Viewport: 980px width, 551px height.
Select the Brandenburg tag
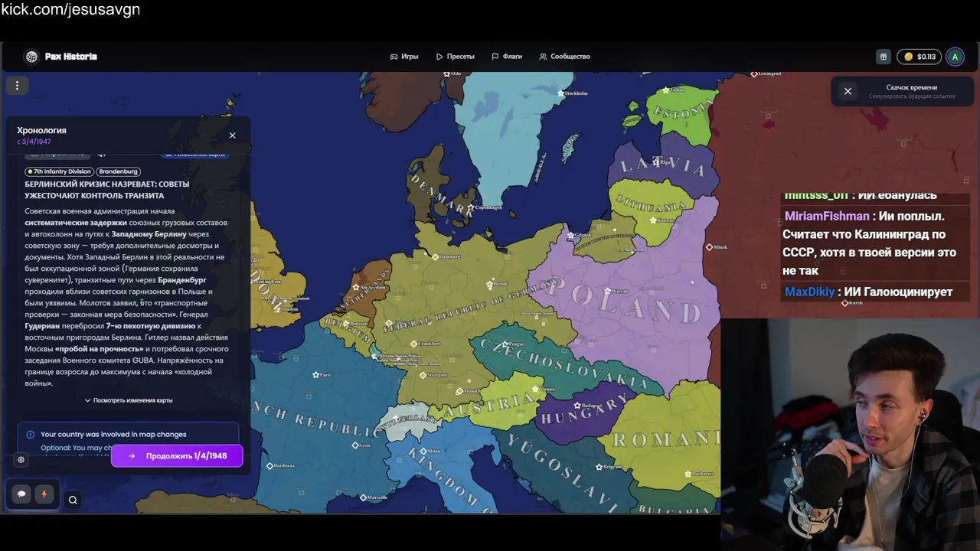pos(118,171)
